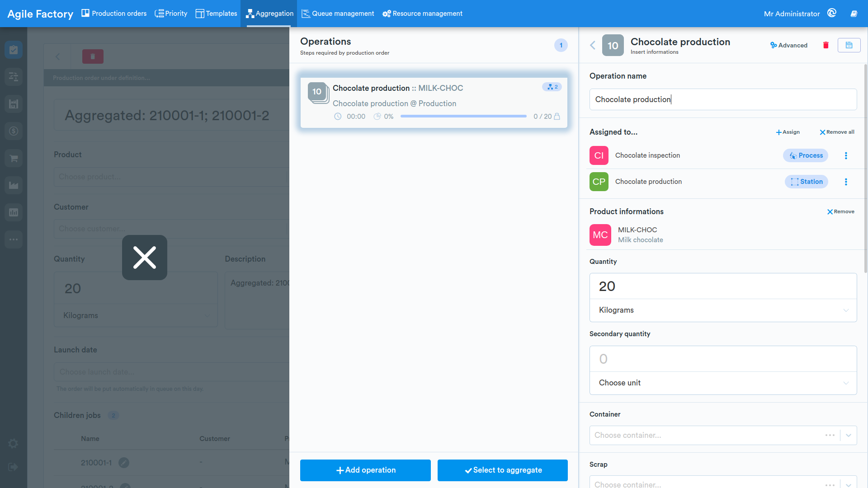Open the Priority menu item
The height and width of the screenshot is (488, 868).
point(171,14)
